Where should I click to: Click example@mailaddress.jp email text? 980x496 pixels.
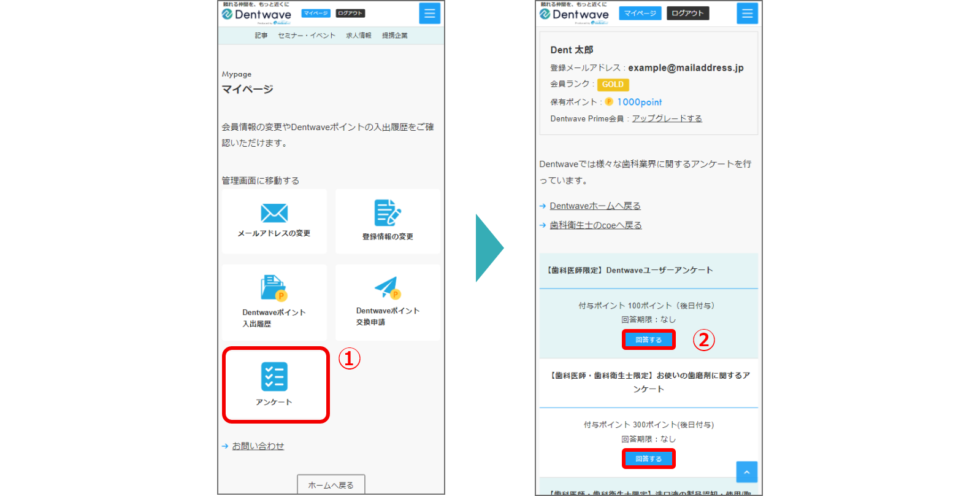686,68
